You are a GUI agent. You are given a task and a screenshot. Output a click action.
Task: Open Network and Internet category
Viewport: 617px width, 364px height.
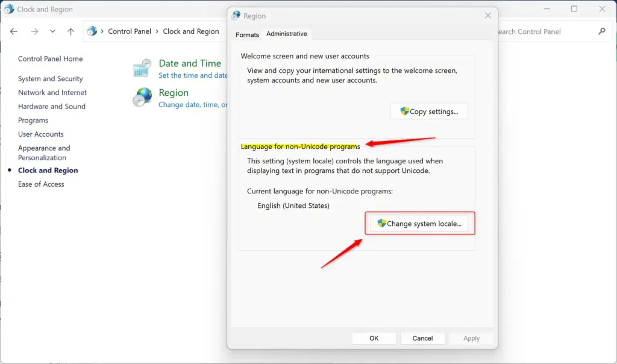point(52,92)
